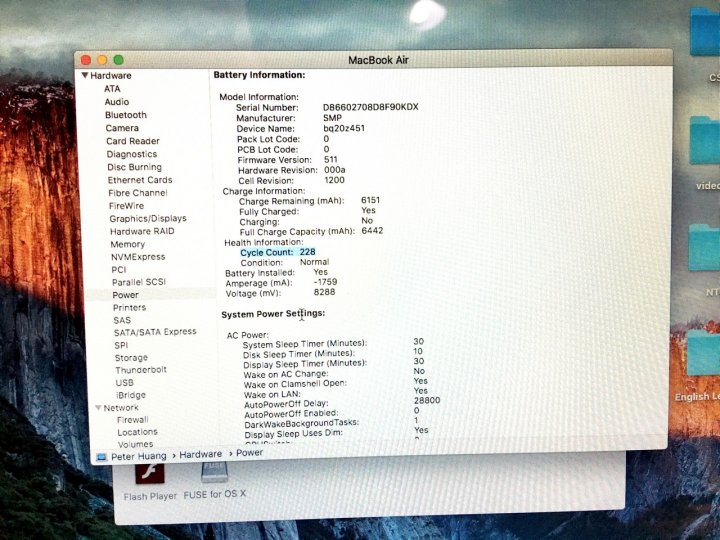Select the Cycle Count: 228 row

pyautogui.click(x=278, y=252)
